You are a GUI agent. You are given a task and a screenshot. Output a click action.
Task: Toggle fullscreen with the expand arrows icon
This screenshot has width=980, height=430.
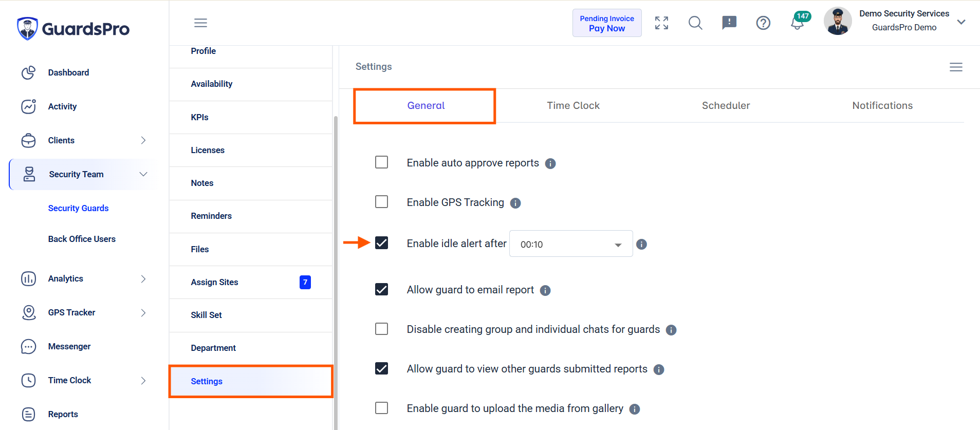click(661, 23)
